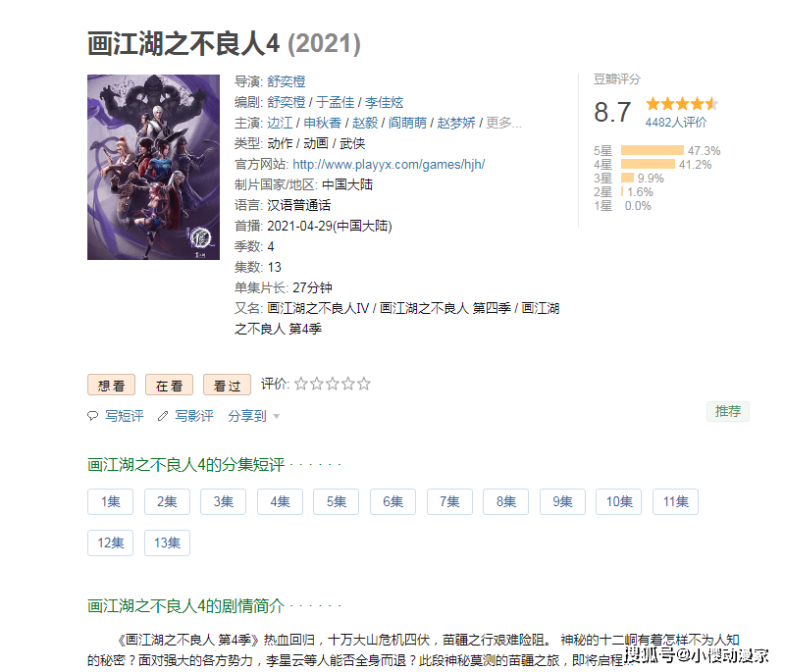Open the 13集 episode reviews

(167, 543)
